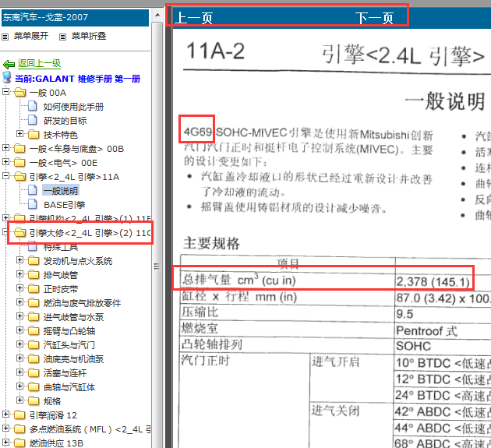Open the 如何使用此手册 page
This screenshot has width=491, height=448.
(x=73, y=107)
